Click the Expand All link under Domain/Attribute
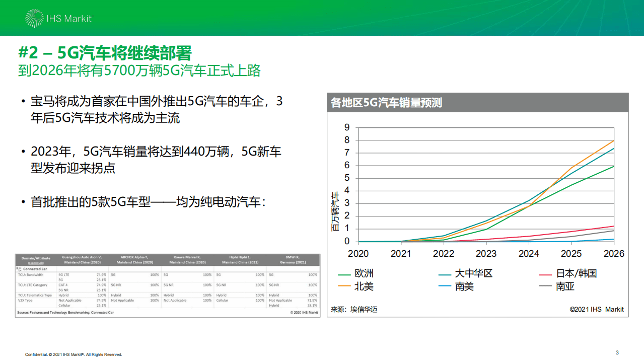This screenshot has width=644, height=362. pos(35,262)
